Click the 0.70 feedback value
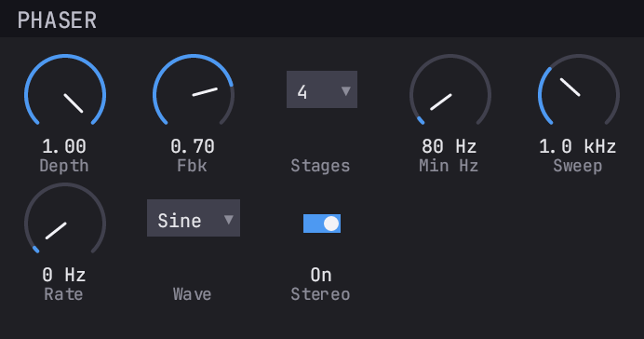Image resolution: width=644 pixels, height=339 pixels. (x=193, y=147)
